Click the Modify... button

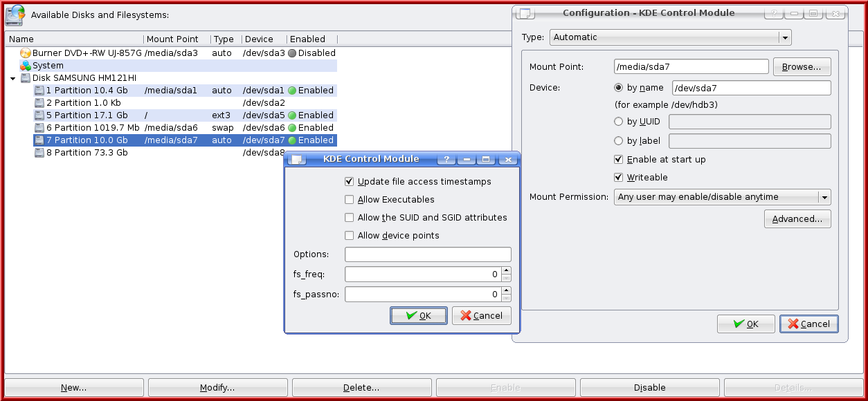click(x=217, y=388)
